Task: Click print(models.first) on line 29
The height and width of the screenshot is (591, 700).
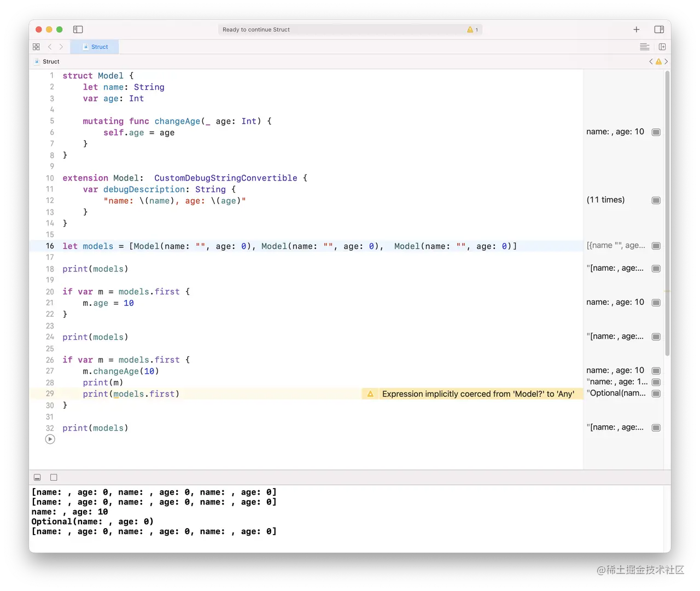Action: click(131, 394)
